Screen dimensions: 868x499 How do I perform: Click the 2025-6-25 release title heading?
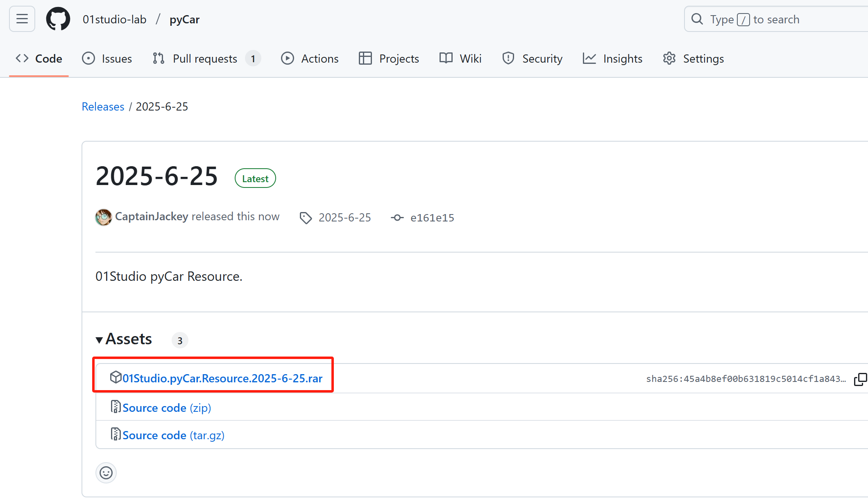click(x=156, y=176)
